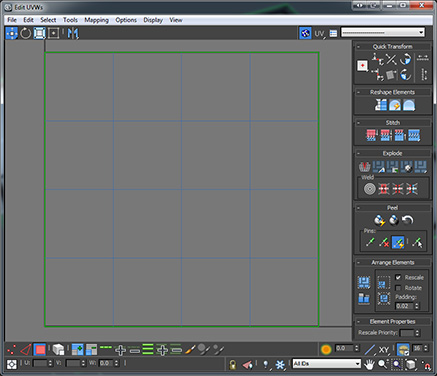This screenshot has width=437, height=376.
Task: Click the Padding value field
Action: coord(404,306)
